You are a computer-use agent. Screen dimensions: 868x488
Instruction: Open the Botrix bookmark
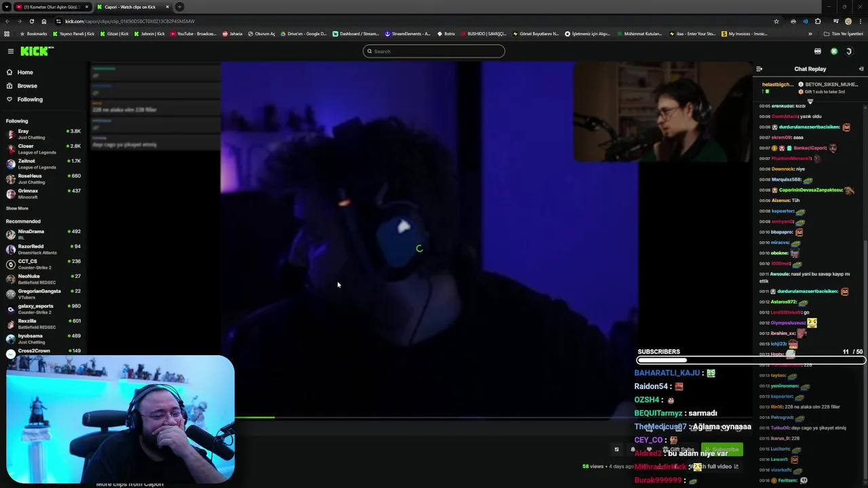click(446, 33)
